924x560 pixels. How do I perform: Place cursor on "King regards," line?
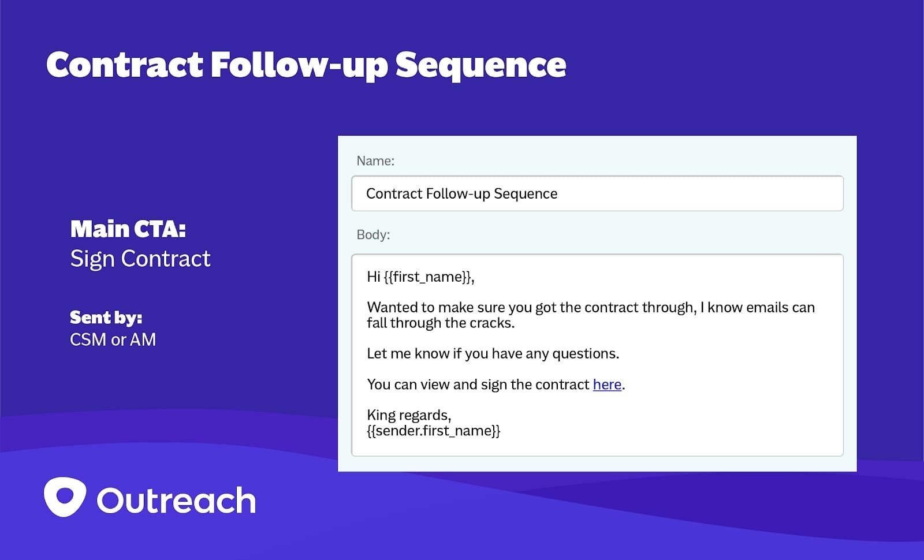tap(409, 415)
